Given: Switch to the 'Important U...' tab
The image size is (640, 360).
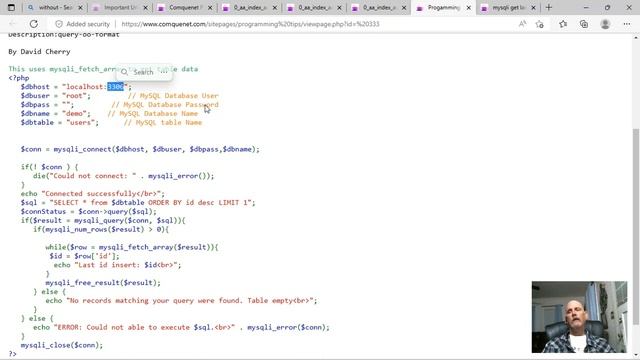Looking at the screenshot, I should [119, 8].
